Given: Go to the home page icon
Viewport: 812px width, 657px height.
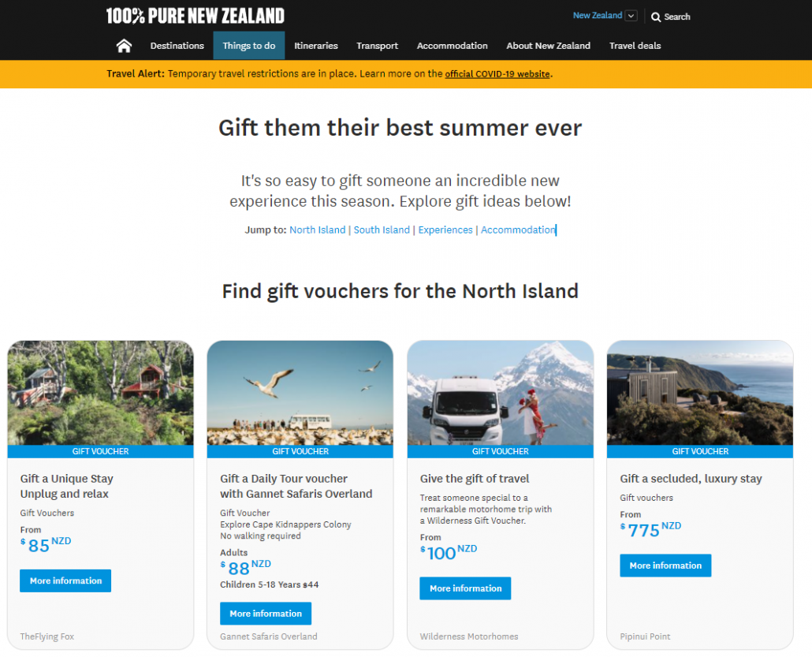Looking at the screenshot, I should pos(124,46).
